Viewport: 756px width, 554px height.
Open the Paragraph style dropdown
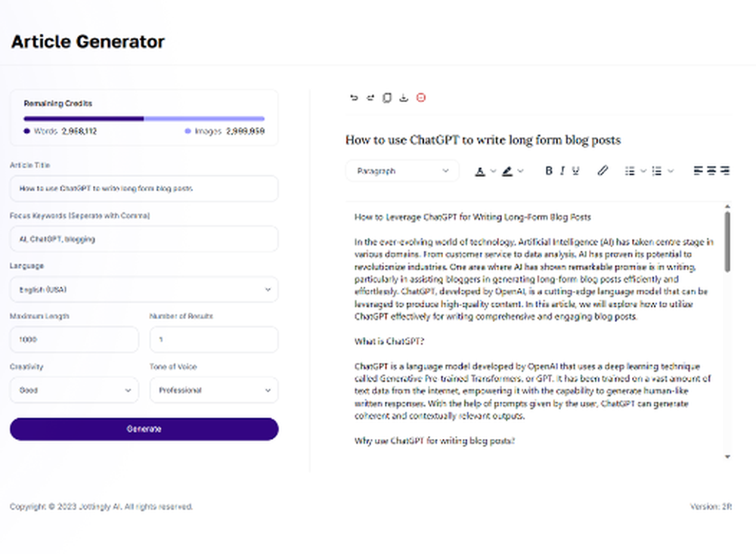(402, 171)
